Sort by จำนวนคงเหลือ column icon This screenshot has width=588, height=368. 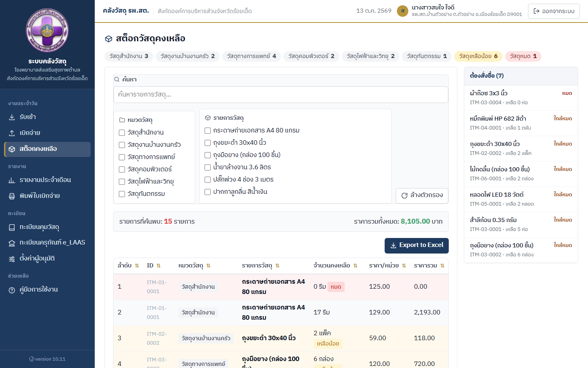click(355, 266)
